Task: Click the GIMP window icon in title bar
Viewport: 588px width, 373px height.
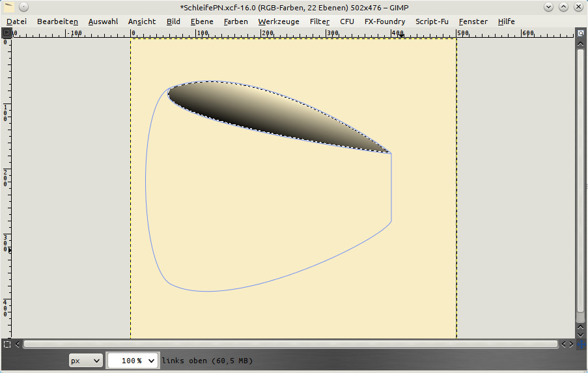Action: pyautogui.click(x=8, y=7)
